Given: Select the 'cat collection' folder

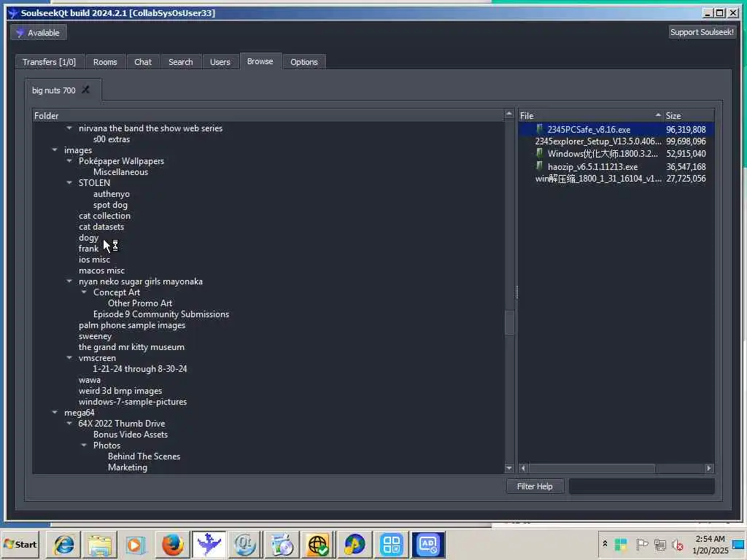Looking at the screenshot, I should [x=104, y=216].
